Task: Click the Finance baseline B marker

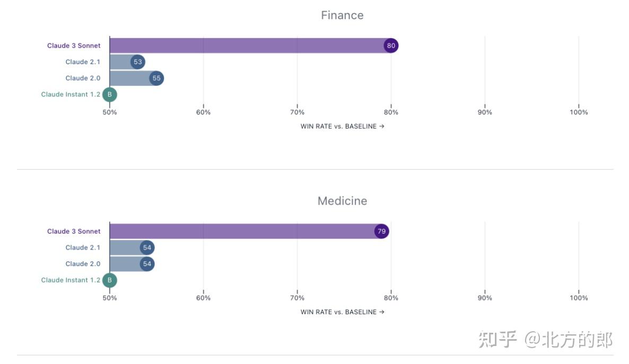Action: [110, 95]
